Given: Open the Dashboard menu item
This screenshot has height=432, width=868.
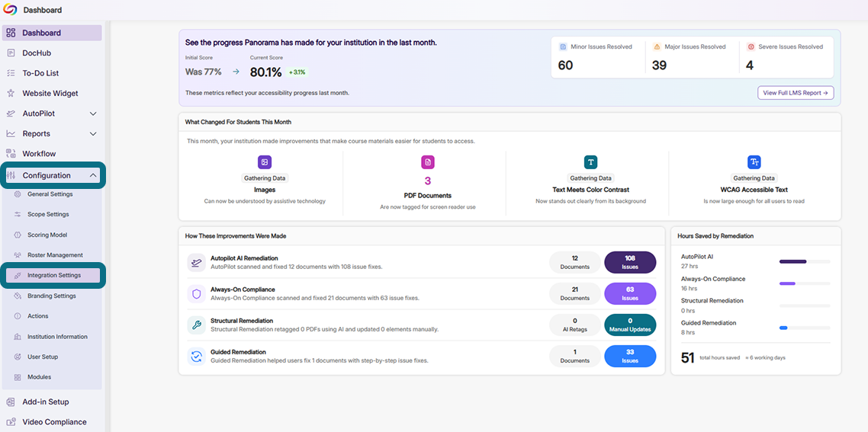Looking at the screenshot, I should point(53,33).
